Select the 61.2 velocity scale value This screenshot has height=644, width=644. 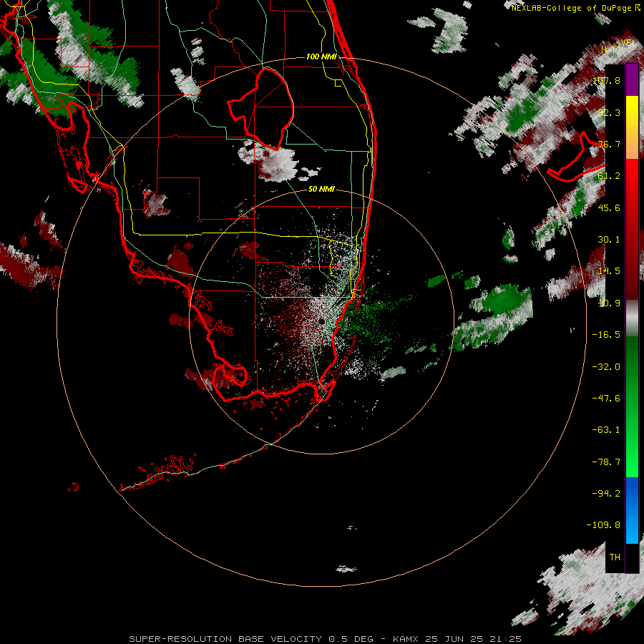[x=609, y=176]
